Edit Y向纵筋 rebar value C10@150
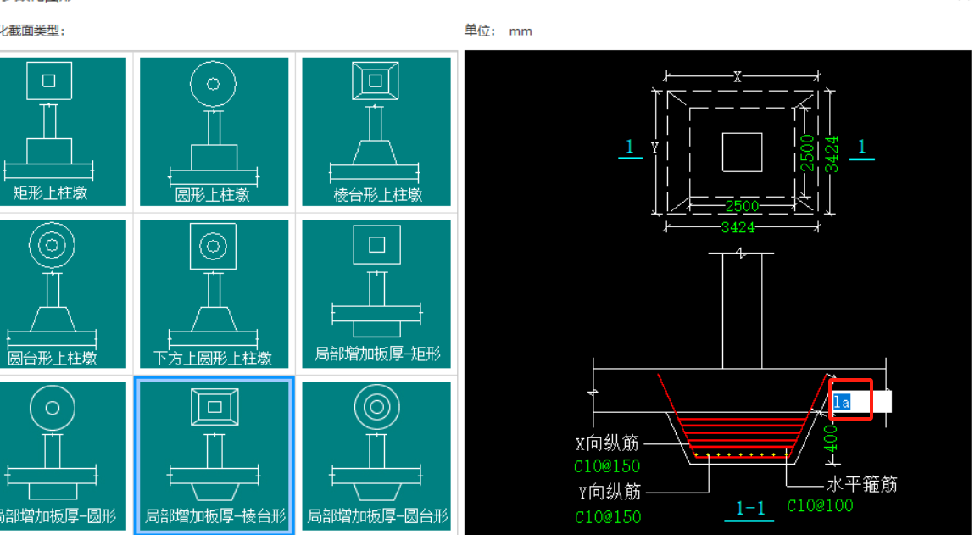This screenshot has height=535, width=980. click(x=608, y=517)
